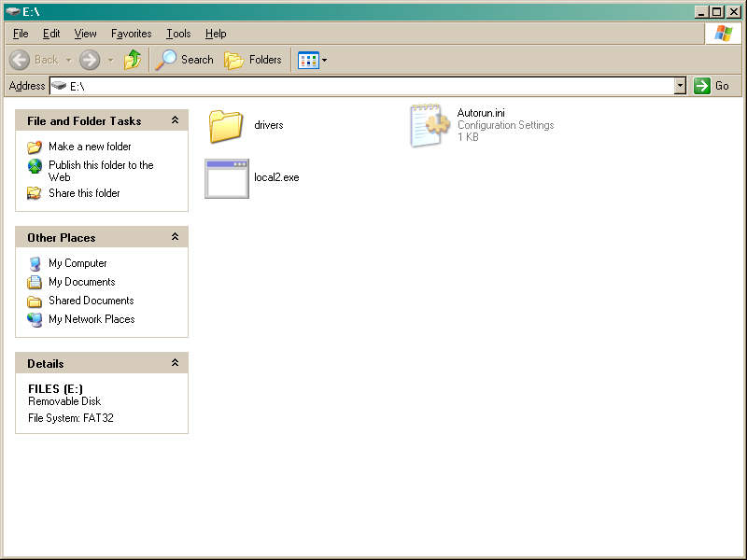This screenshot has height=560, width=747.
Task: Open Shared Documents link
Action: 91,300
